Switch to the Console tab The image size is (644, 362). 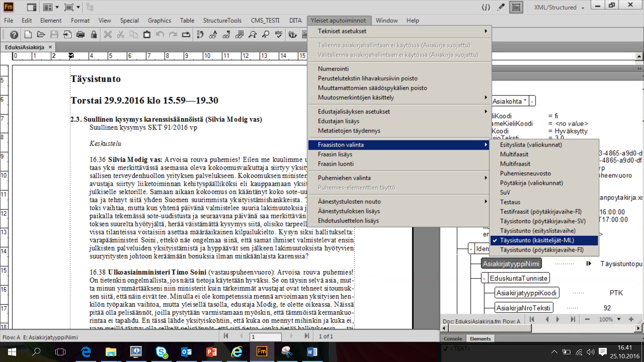pos(453,339)
